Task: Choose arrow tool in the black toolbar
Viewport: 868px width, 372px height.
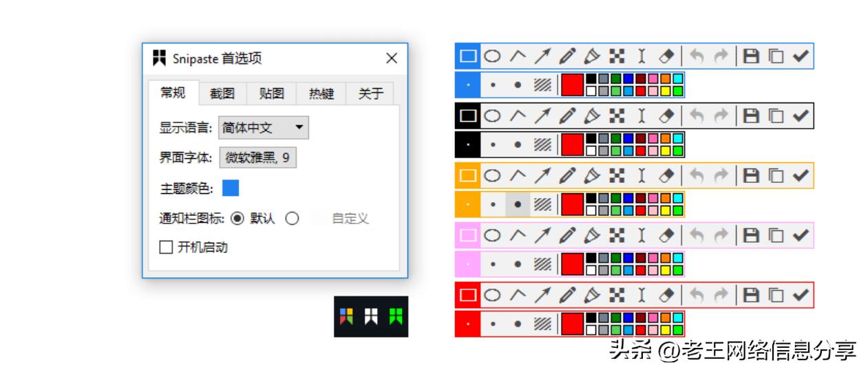Action: tap(542, 116)
